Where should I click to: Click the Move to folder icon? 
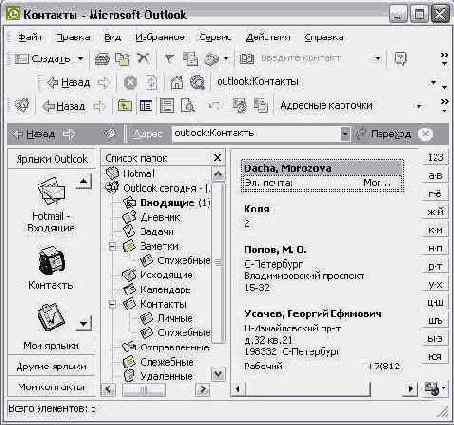pos(122,59)
